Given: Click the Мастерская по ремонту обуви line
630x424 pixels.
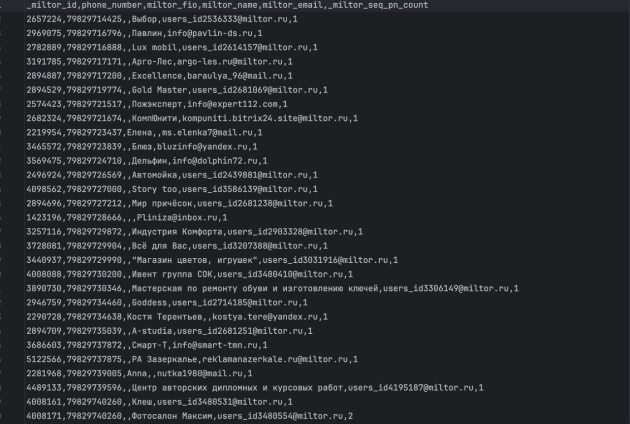Looking at the screenshot, I should point(272,288).
